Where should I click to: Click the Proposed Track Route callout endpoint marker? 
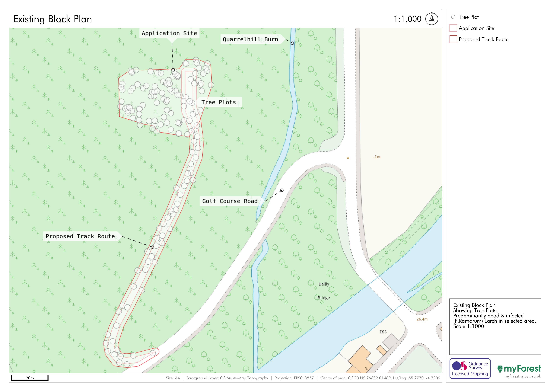(152, 247)
